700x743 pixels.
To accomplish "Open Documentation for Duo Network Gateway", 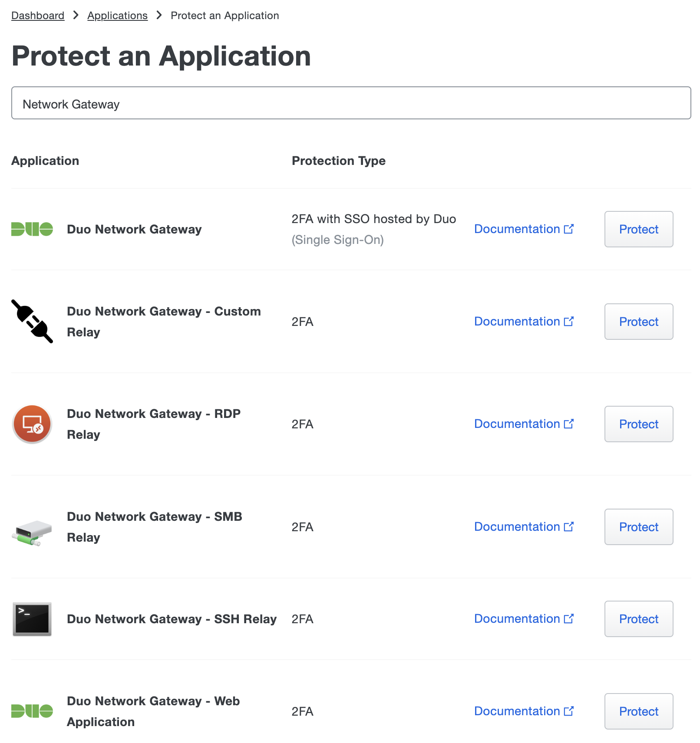I will (x=524, y=229).
